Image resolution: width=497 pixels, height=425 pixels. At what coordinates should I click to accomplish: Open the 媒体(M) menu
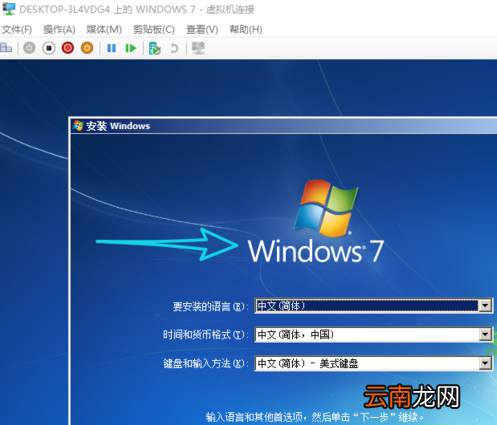pos(104,30)
